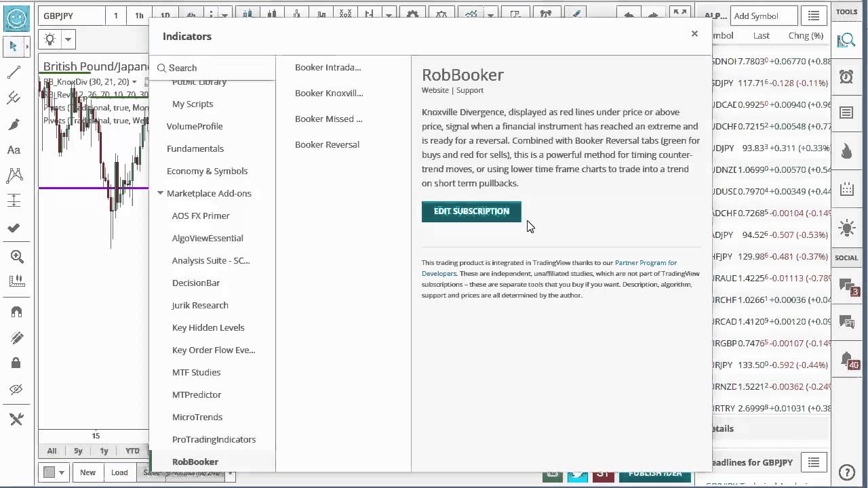The width and height of the screenshot is (868, 488).
Task: Open the Alerts alarm clock icon
Action: (x=846, y=77)
